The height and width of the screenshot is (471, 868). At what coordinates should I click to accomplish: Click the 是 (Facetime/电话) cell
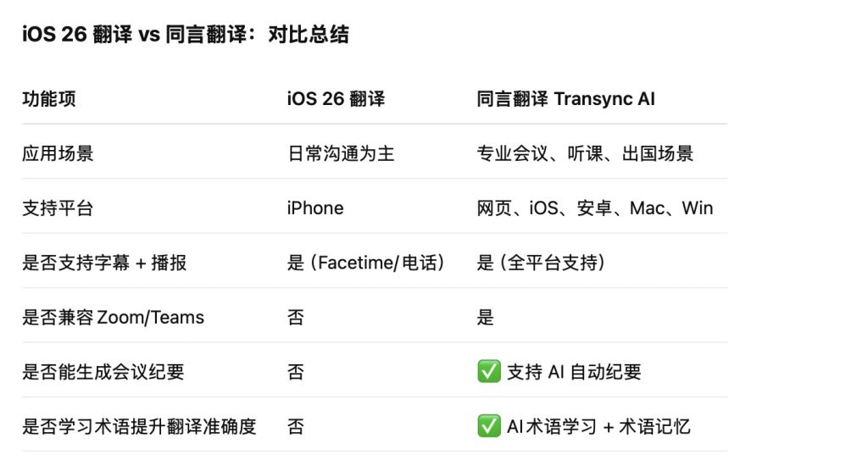pyautogui.click(x=366, y=263)
